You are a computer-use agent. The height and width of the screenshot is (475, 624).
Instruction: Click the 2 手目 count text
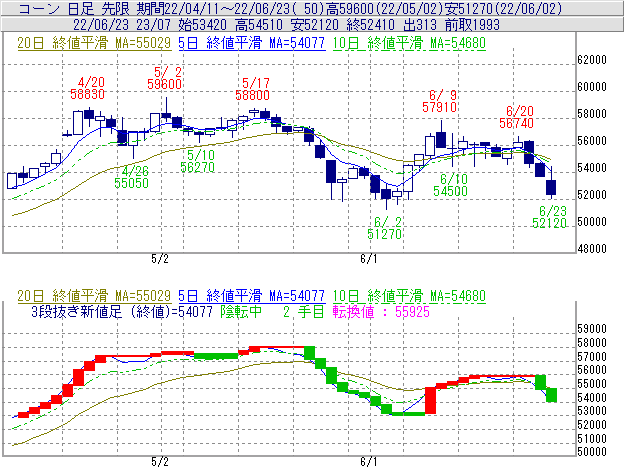(304, 311)
